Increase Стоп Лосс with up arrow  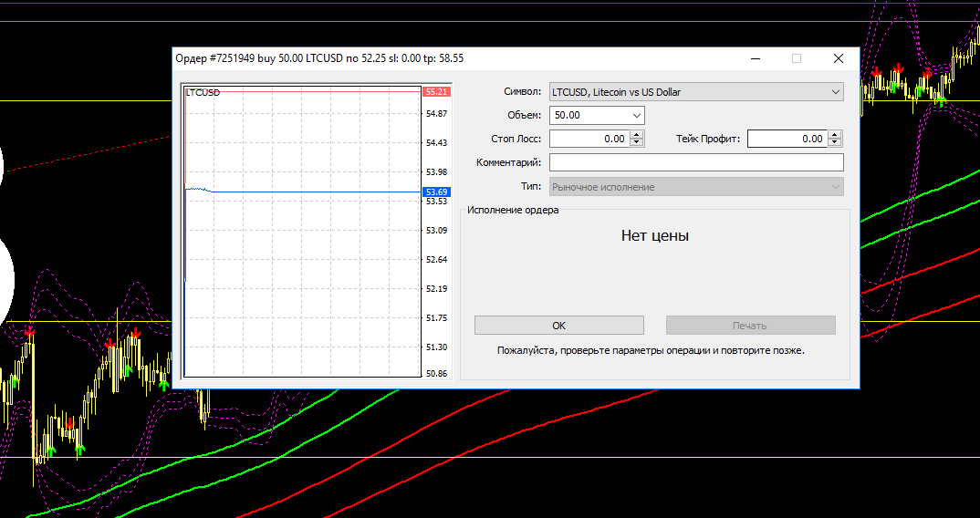[x=637, y=135]
